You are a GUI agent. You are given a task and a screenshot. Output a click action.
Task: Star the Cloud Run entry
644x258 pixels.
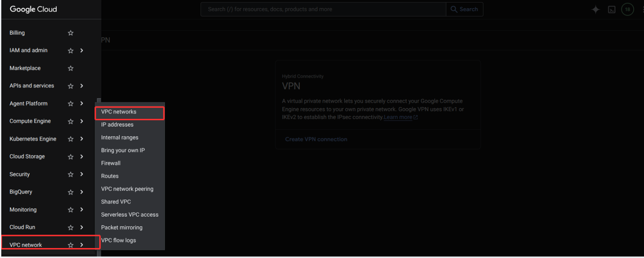point(71,227)
